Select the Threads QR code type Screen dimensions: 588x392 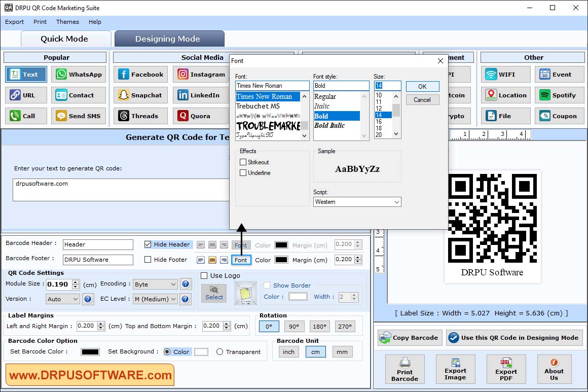(141, 116)
